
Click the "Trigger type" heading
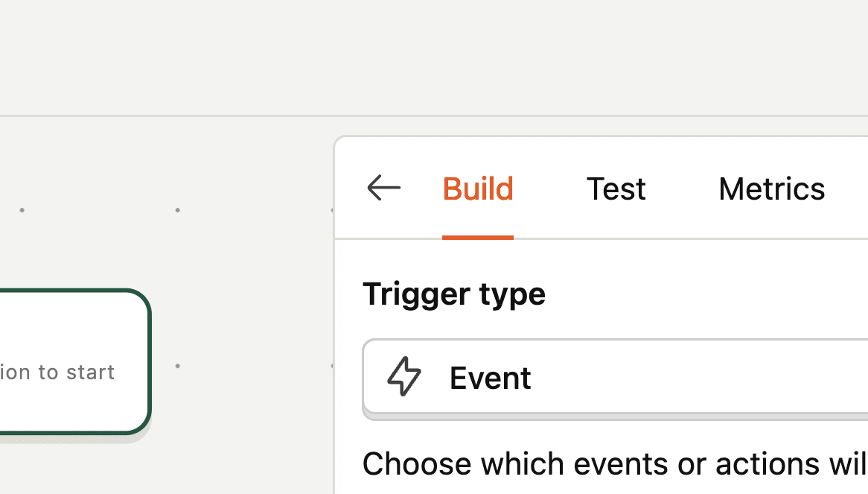454,294
